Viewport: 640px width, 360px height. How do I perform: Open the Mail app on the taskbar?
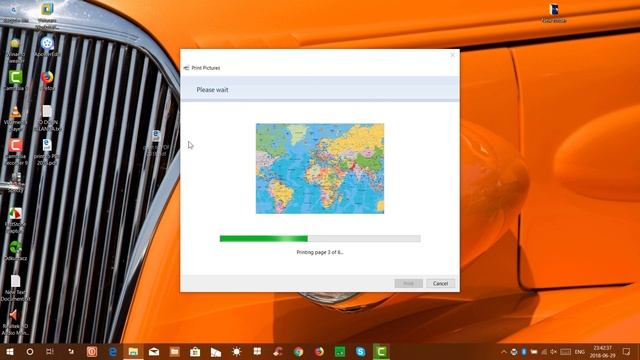pos(154,351)
